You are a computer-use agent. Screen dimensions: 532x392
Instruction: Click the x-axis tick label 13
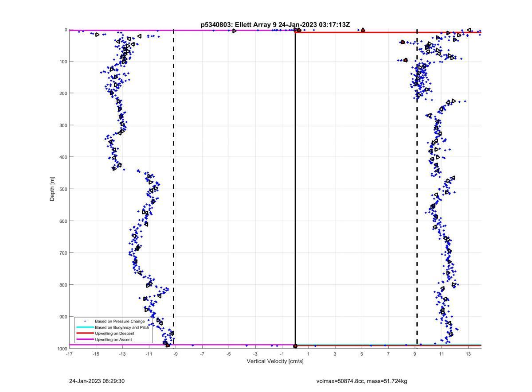click(x=468, y=354)
